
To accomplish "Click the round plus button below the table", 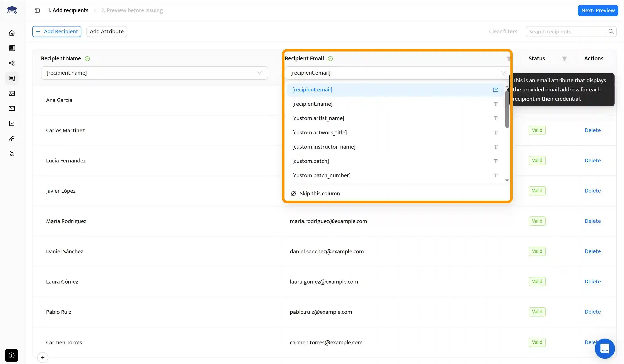I will (42, 357).
